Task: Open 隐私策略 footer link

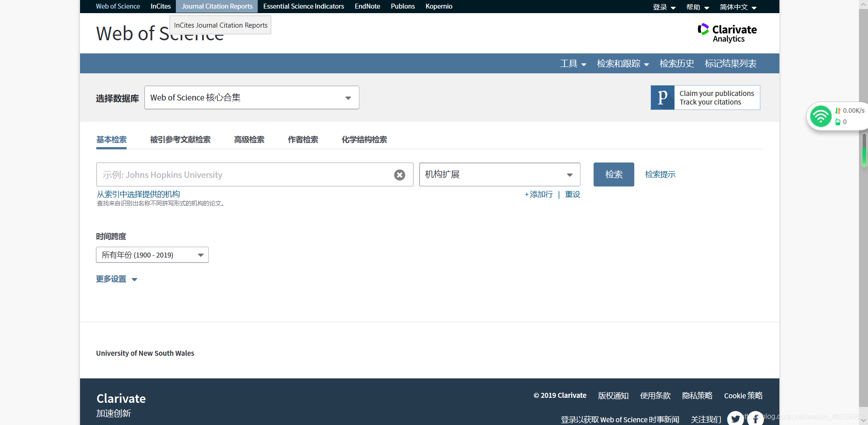Action: [697, 396]
